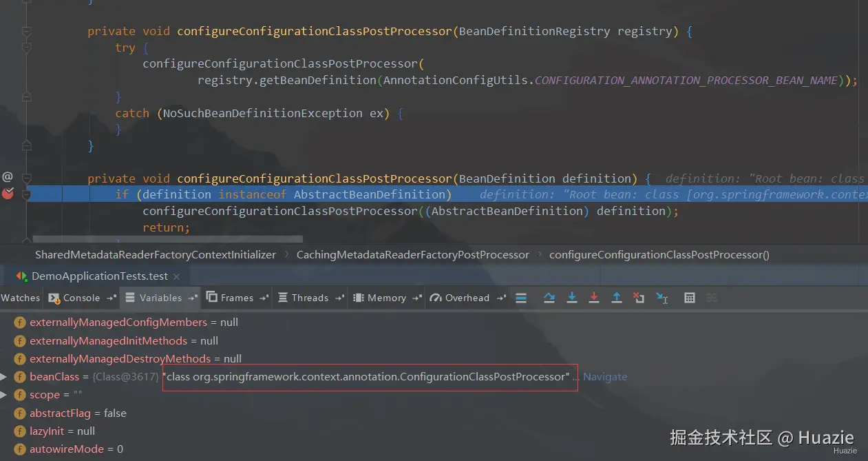Click the pin arrow next to Frames tab
The height and width of the screenshot is (461, 868).
click(x=265, y=298)
